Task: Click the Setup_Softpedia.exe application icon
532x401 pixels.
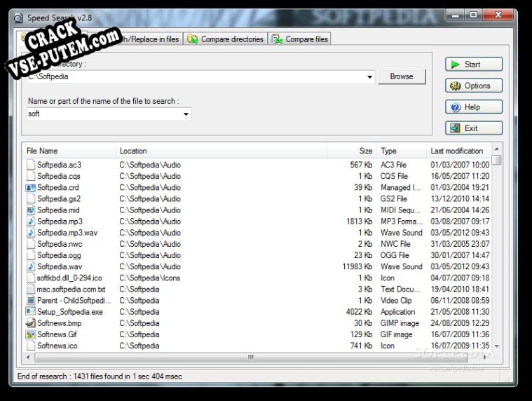Action: coord(31,312)
